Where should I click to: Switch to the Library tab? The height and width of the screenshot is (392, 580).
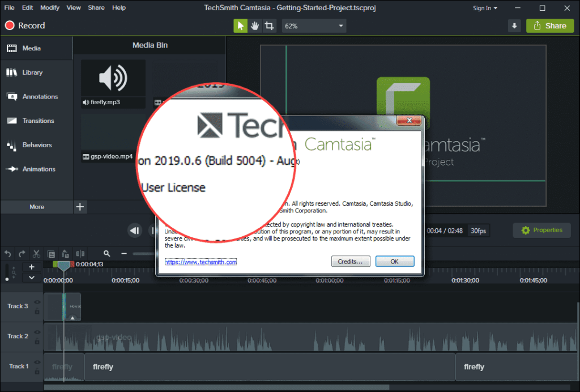pyautogui.click(x=36, y=73)
